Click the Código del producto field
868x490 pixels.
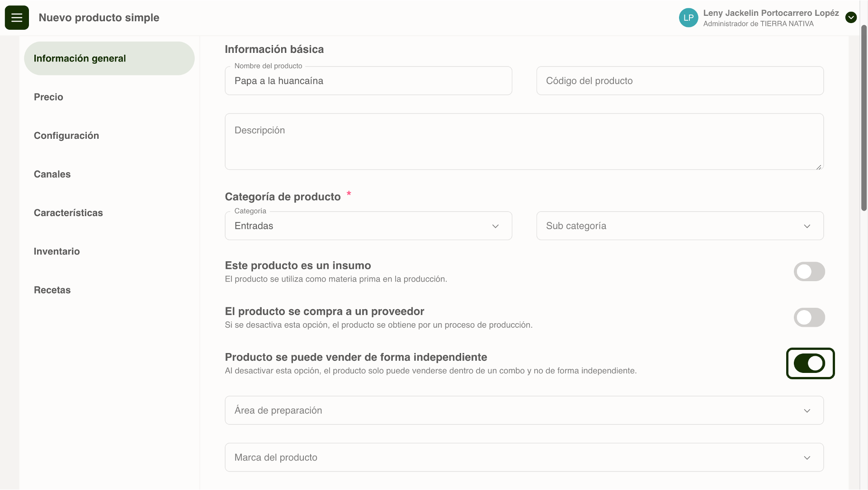tap(679, 81)
